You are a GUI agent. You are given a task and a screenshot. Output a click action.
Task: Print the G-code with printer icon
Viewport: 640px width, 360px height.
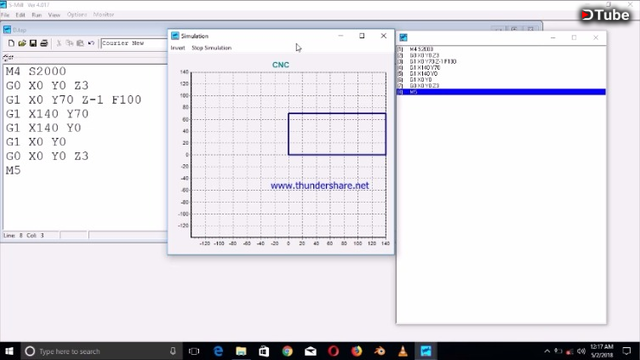(x=44, y=43)
